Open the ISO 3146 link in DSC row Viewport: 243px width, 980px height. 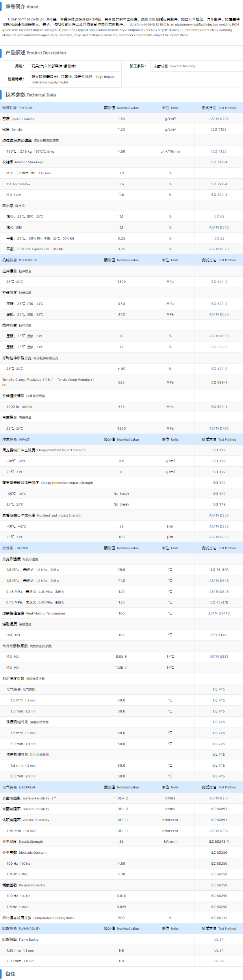[x=219, y=635]
